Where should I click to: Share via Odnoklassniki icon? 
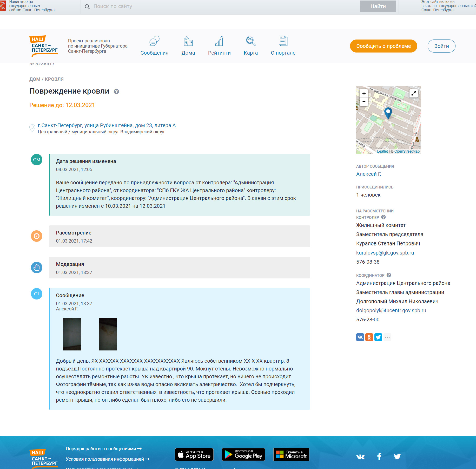(369, 337)
